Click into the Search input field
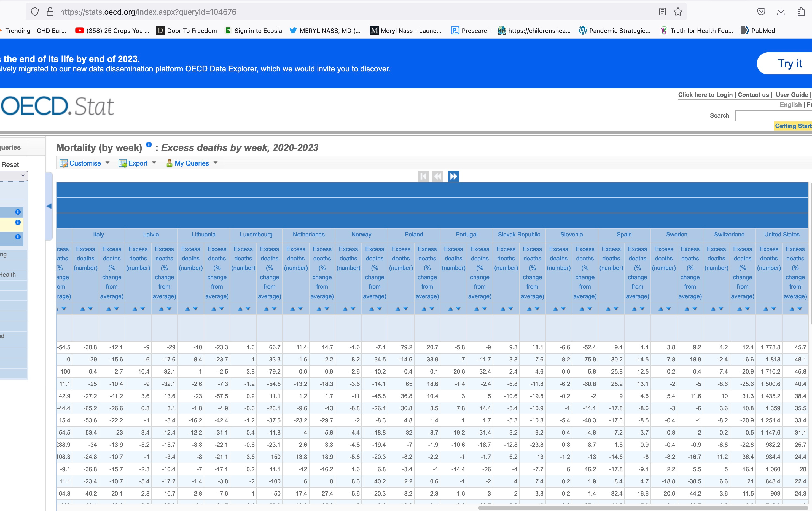 tap(774, 116)
